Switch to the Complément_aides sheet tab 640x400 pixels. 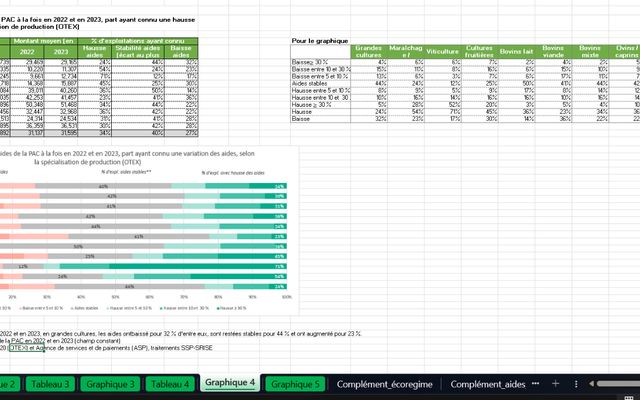(490, 384)
